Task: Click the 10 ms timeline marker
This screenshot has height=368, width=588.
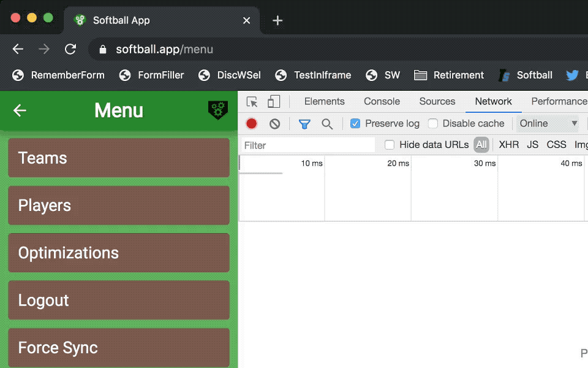Action: pos(312,163)
